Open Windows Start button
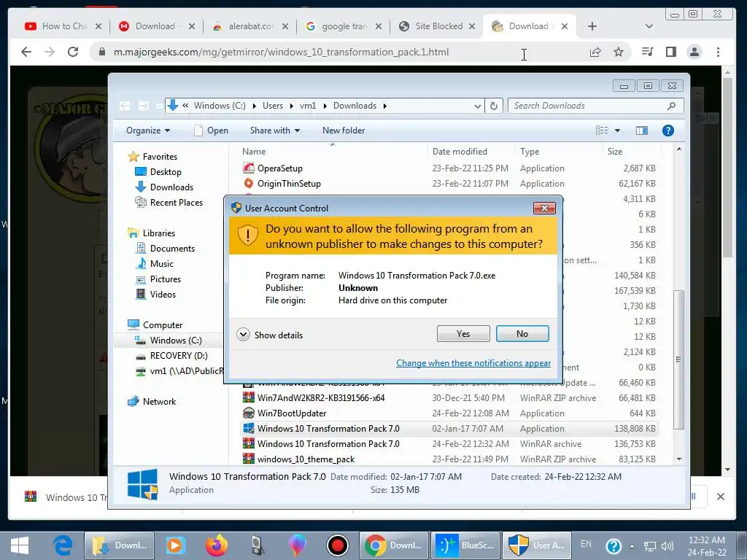747x560 pixels. click(20, 545)
